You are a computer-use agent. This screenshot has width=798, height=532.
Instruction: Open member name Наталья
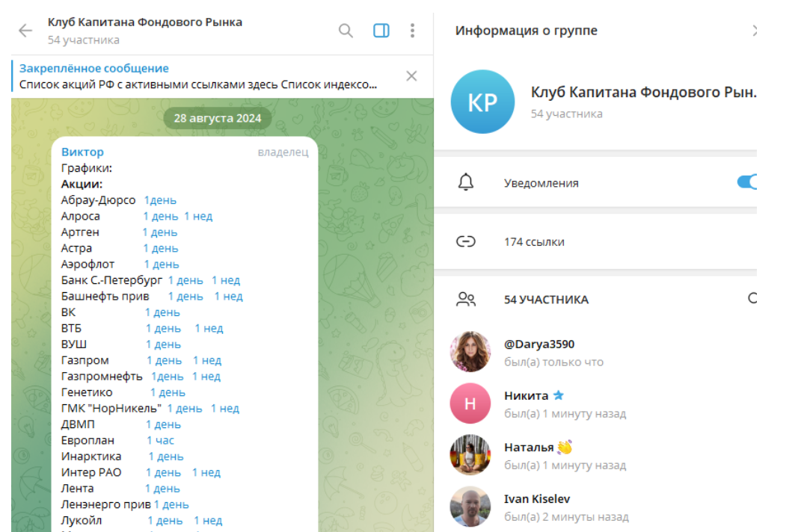point(529,448)
